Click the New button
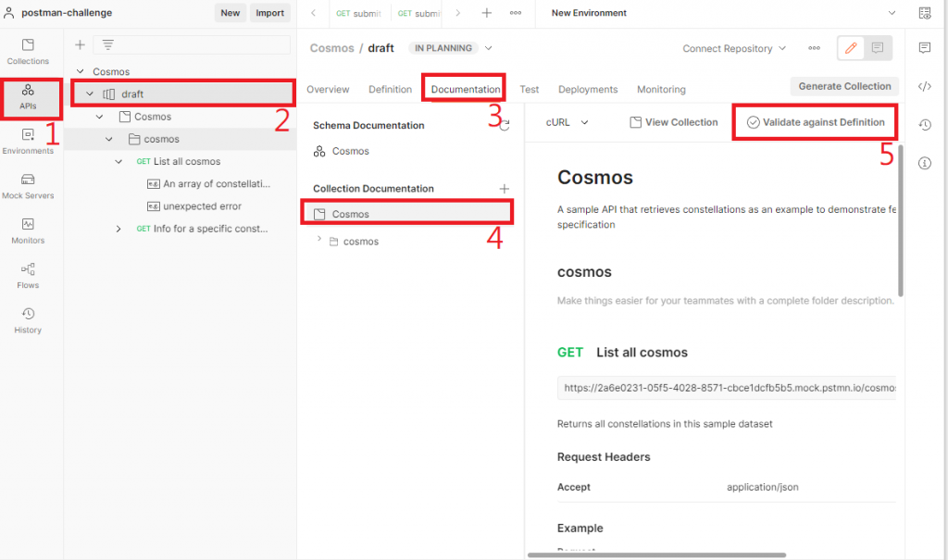The width and height of the screenshot is (948, 560). [230, 13]
